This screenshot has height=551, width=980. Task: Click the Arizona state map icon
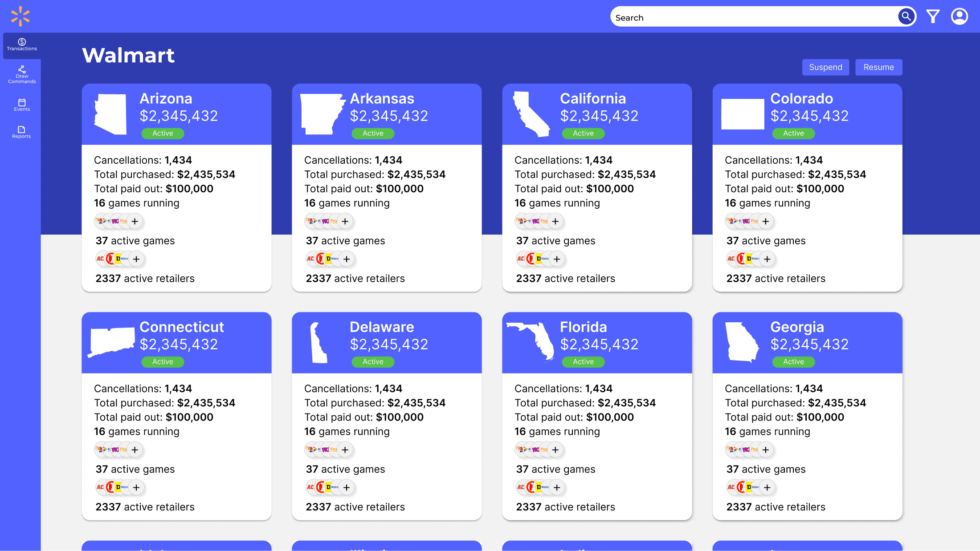(110, 114)
